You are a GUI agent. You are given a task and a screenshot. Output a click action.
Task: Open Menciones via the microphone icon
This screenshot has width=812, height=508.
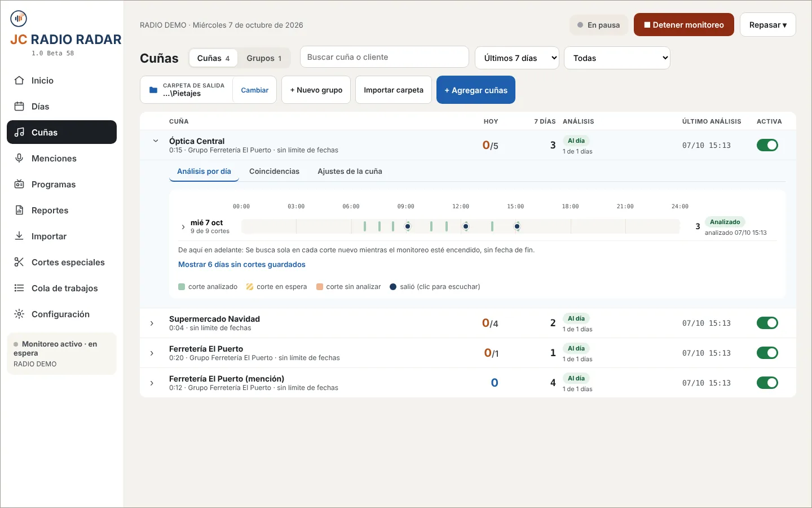19,159
